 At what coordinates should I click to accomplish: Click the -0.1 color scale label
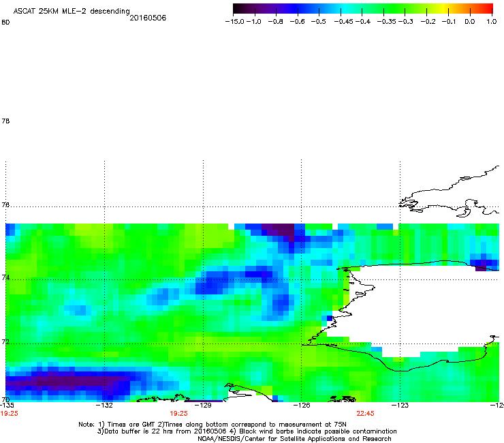click(449, 22)
